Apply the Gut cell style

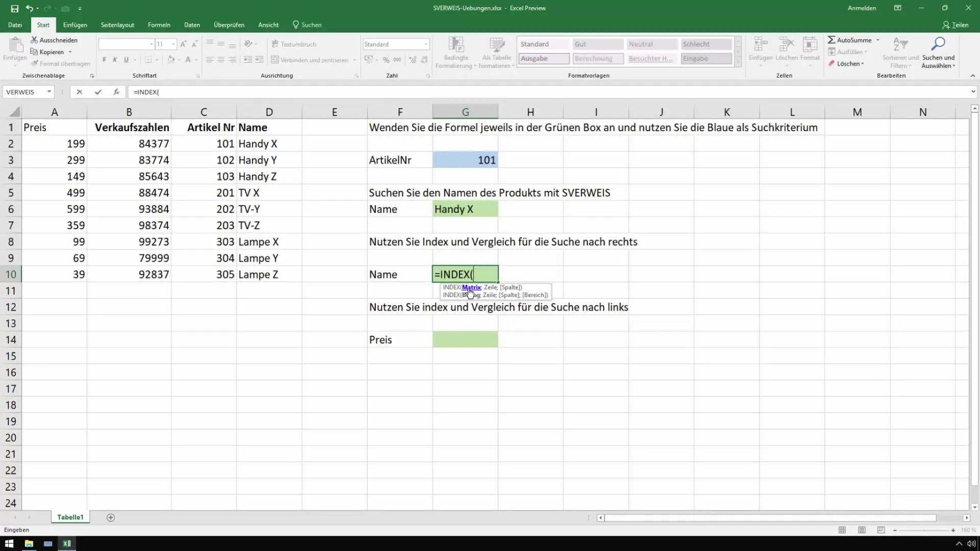click(598, 44)
